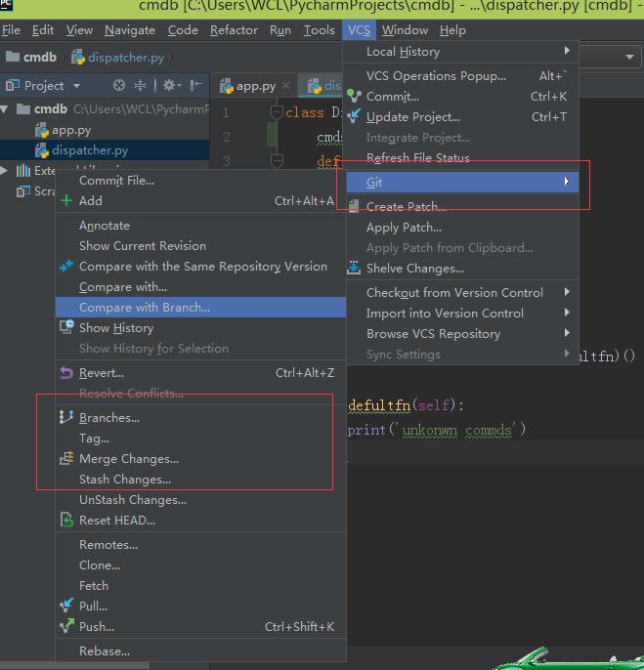Click the Pull arrow icon
Screen dimensions: 644x670
(66, 606)
